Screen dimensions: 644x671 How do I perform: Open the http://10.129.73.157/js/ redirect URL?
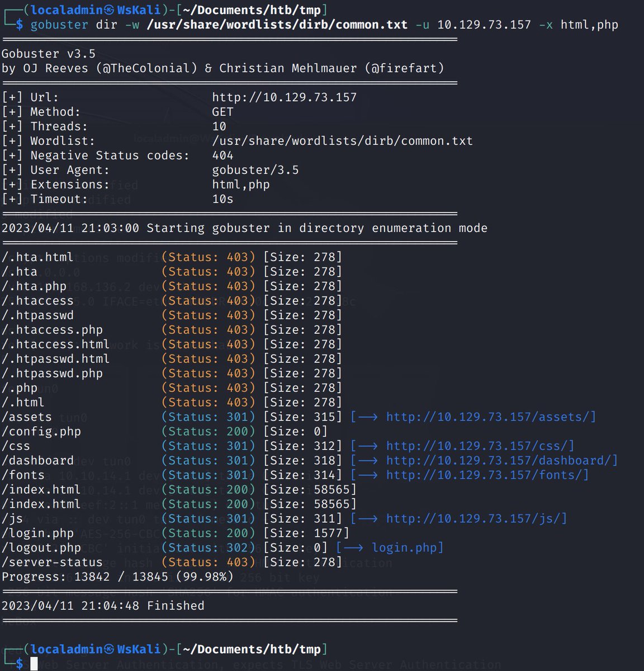click(477, 519)
